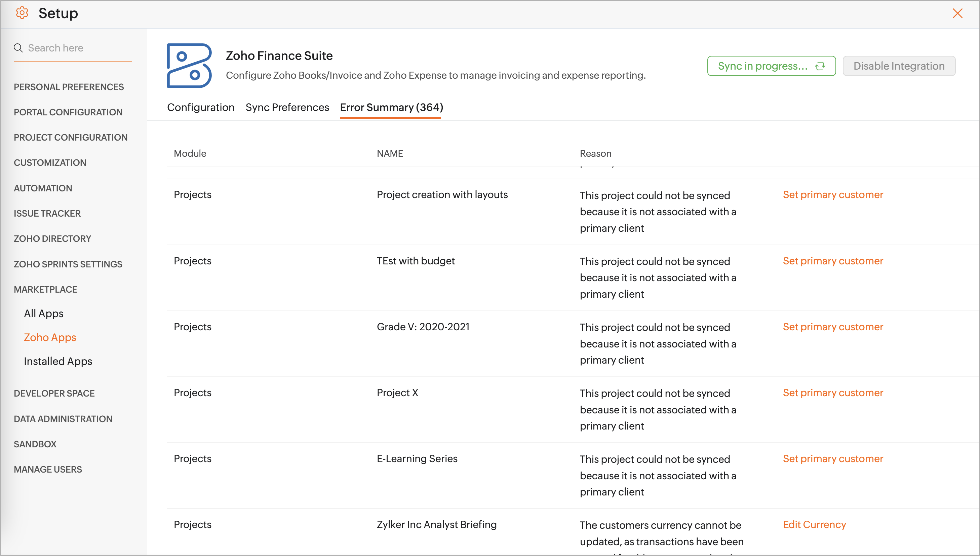Click the Disable Integration button
The image size is (980, 556).
click(899, 66)
